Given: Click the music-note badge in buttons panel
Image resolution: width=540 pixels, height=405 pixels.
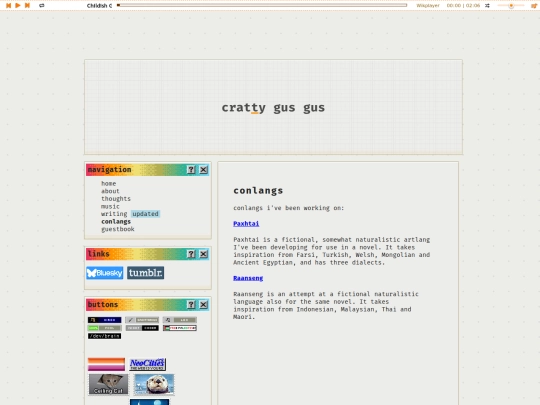Looking at the screenshot, I should (x=179, y=320).
